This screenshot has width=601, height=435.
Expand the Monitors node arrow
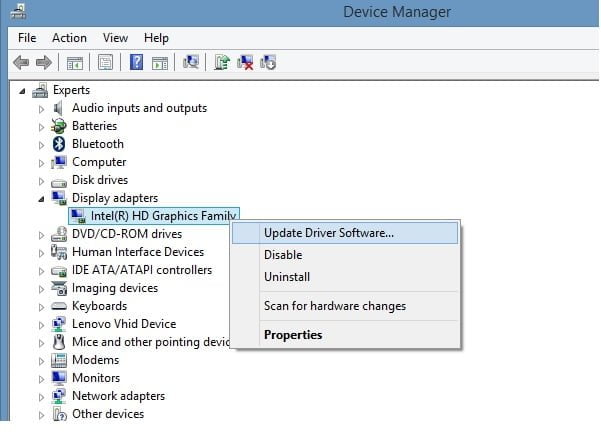(x=41, y=379)
